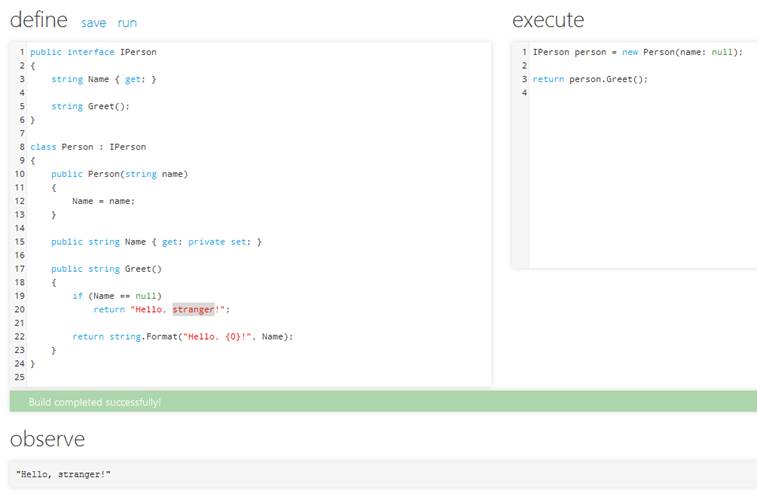
Task: Click the highlighted word stranger in code
Action: (193, 310)
